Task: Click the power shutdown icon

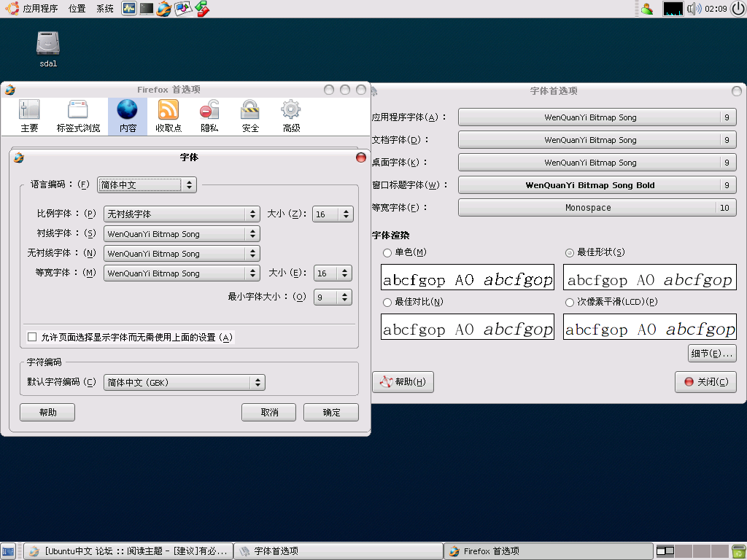Action: (x=738, y=9)
